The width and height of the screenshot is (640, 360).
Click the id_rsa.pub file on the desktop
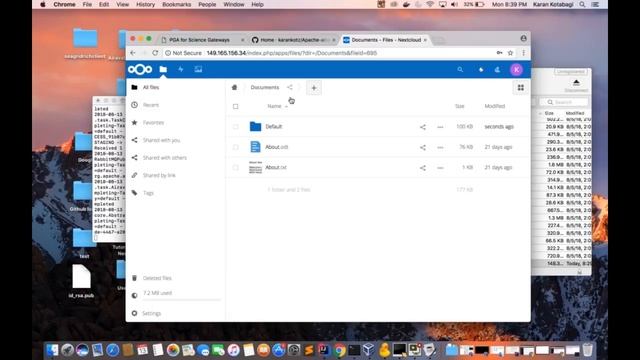click(x=81, y=281)
